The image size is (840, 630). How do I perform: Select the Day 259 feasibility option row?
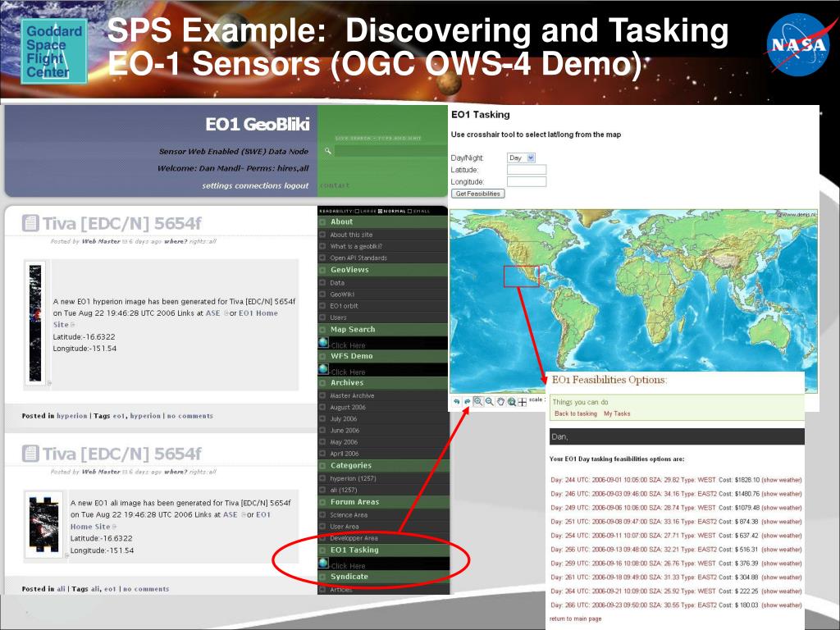click(x=676, y=564)
